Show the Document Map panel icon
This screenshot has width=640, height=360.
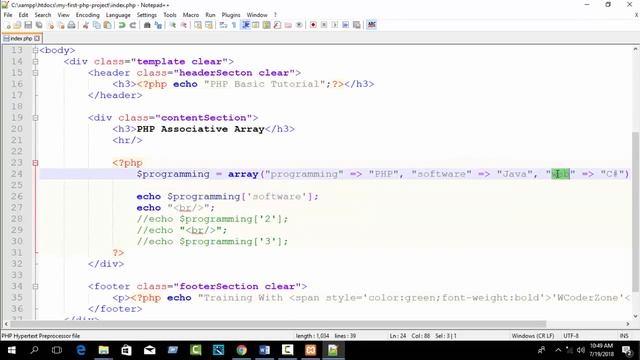click(x=267, y=25)
